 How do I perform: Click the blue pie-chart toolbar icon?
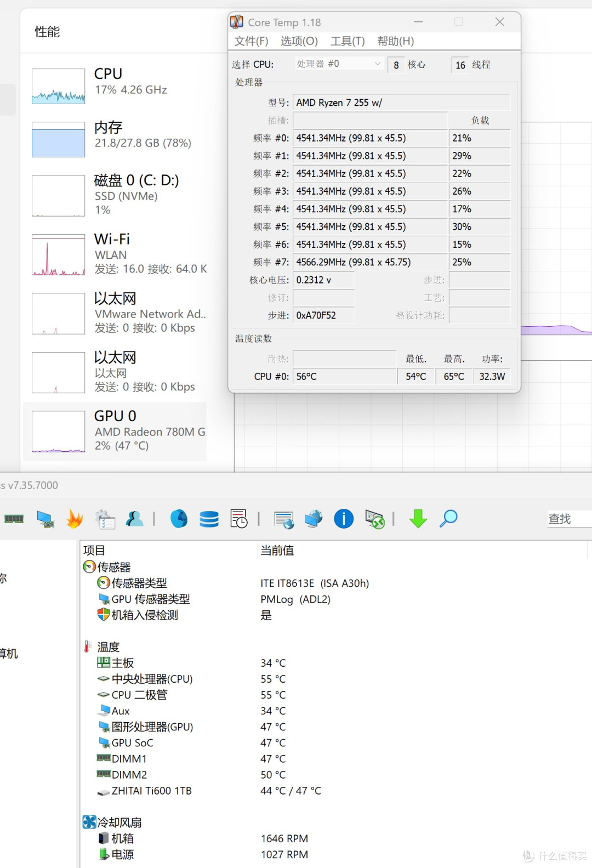click(x=179, y=519)
